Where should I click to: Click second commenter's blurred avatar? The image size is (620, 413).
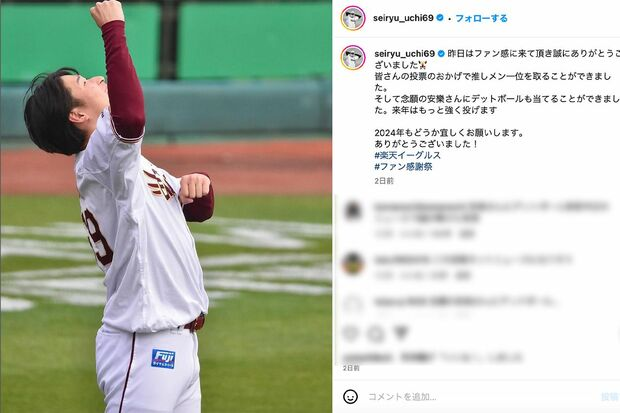[353, 263]
